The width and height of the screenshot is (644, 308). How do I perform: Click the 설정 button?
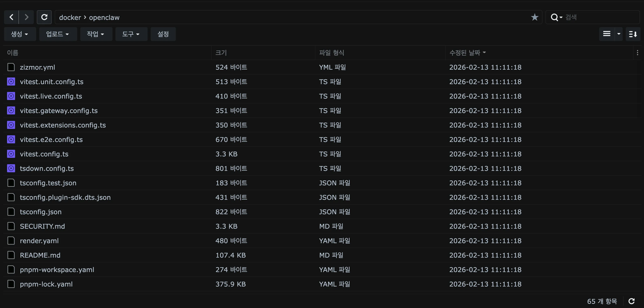pos(163,34)
